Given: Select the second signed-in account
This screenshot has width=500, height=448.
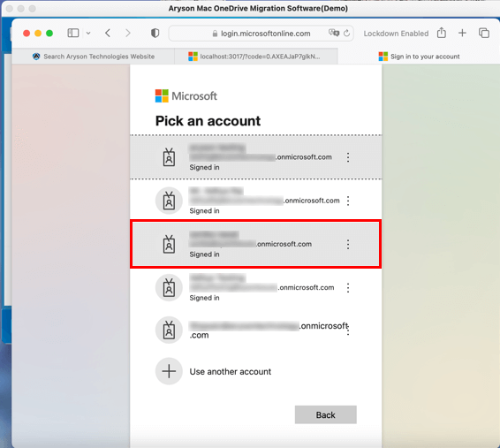Looking at the screenshot, I should click(255, 201).
